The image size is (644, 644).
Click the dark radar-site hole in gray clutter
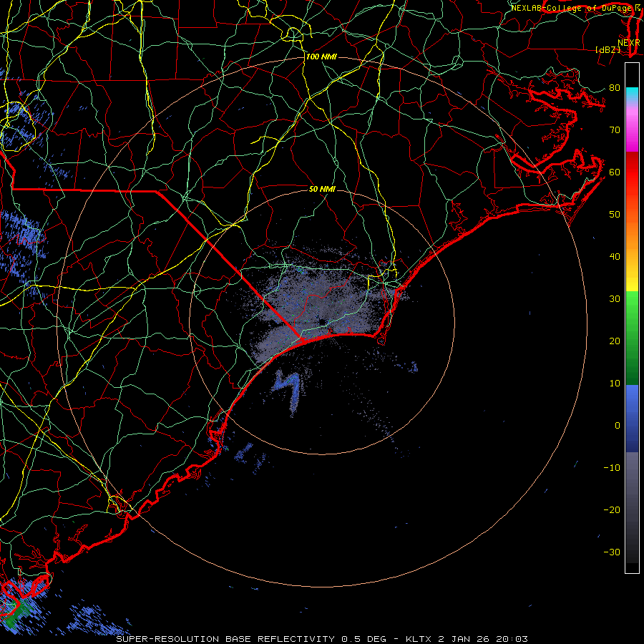click(322, 321)
